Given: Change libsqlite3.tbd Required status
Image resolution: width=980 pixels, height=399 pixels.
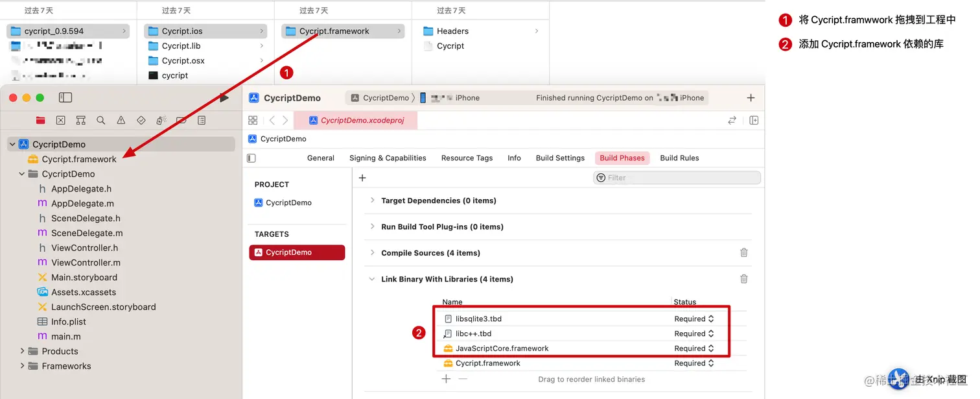Looking at the screenshot, I should tap(694, 319).
